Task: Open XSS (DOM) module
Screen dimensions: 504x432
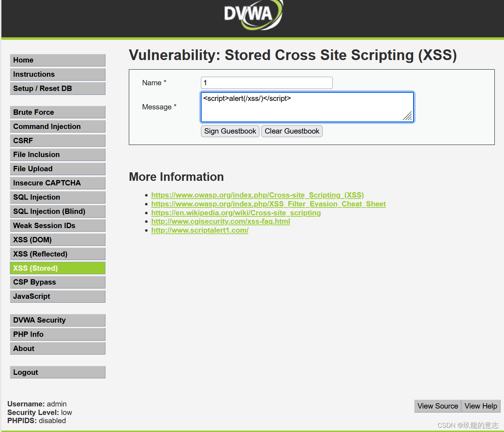Action: click(57, 240)
